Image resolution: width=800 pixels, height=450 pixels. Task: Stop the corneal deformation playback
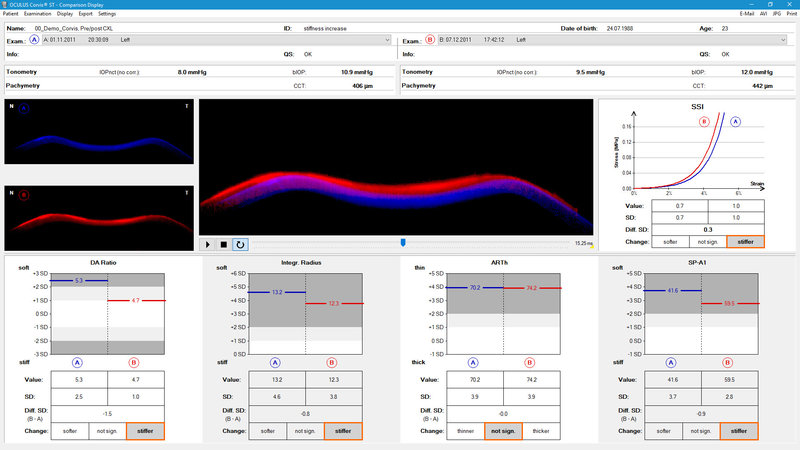pyautogui.click(x=223, y=243)
